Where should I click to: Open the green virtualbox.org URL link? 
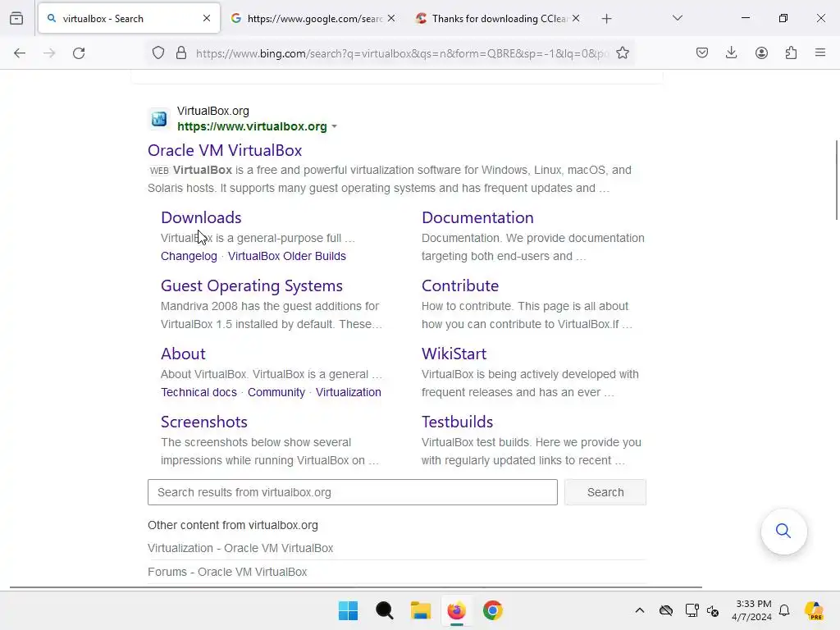pos(252,126)
